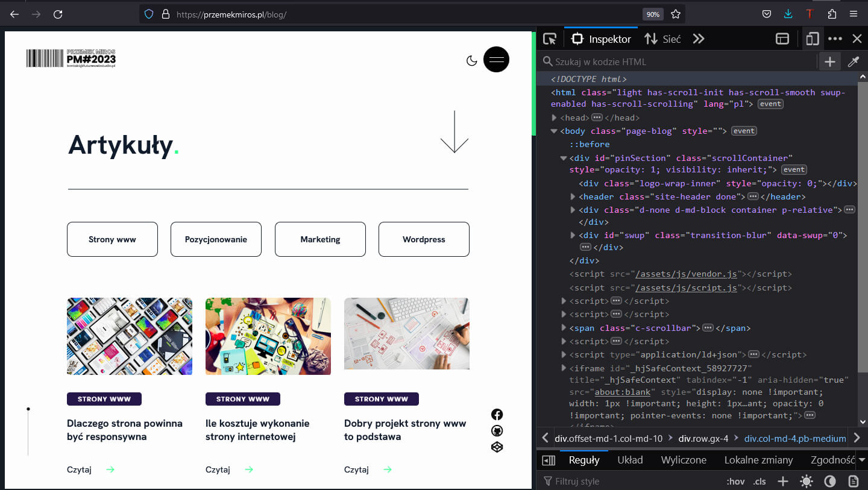The width and height of the screenshot is (868, 490).
Task: Click the Wordpress category button
Action: coord(424,239)
